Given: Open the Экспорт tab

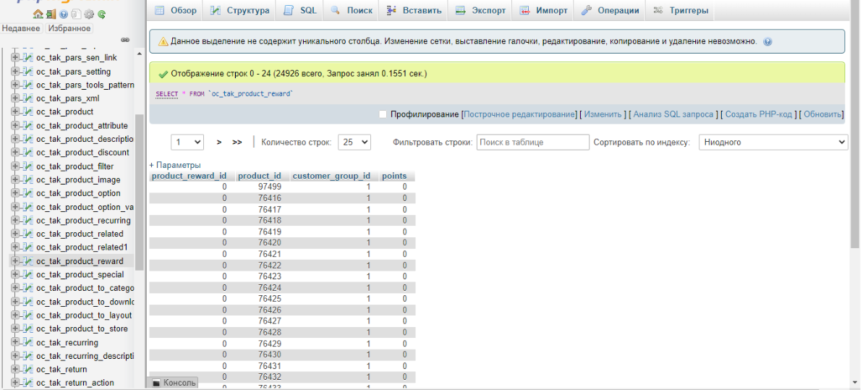Looking at the screenshot, I should click(481, 11).
